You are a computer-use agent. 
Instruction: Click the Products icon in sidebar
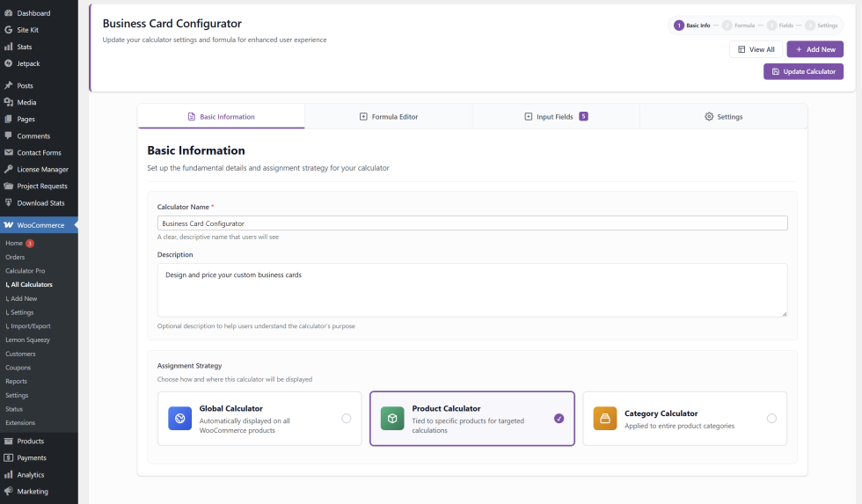tap(8, 441)
